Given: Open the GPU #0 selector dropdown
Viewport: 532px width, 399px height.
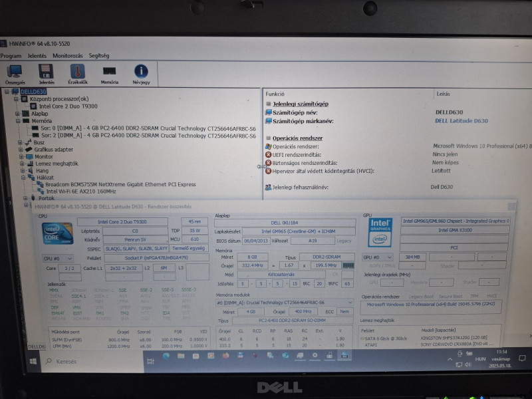Looking at the screenshot, I should pyautogui.click(x=378, y=257).
